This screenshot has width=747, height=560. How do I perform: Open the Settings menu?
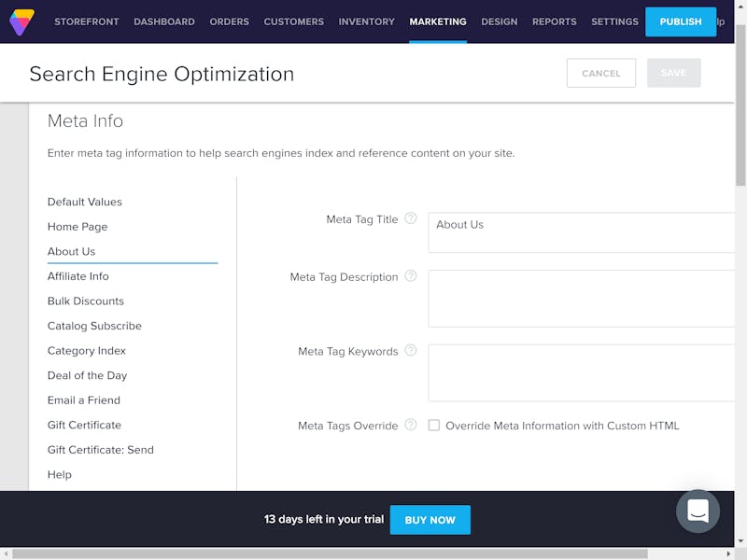[x=614, y=21]
